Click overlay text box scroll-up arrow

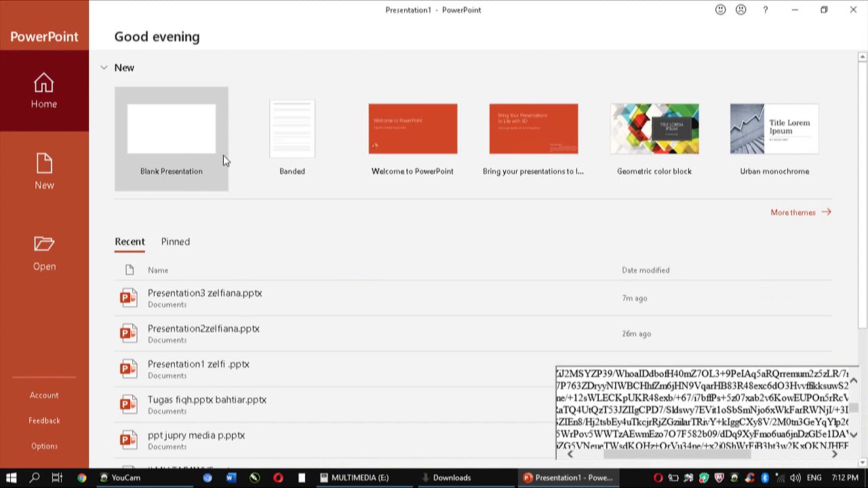tap(854, 381)
